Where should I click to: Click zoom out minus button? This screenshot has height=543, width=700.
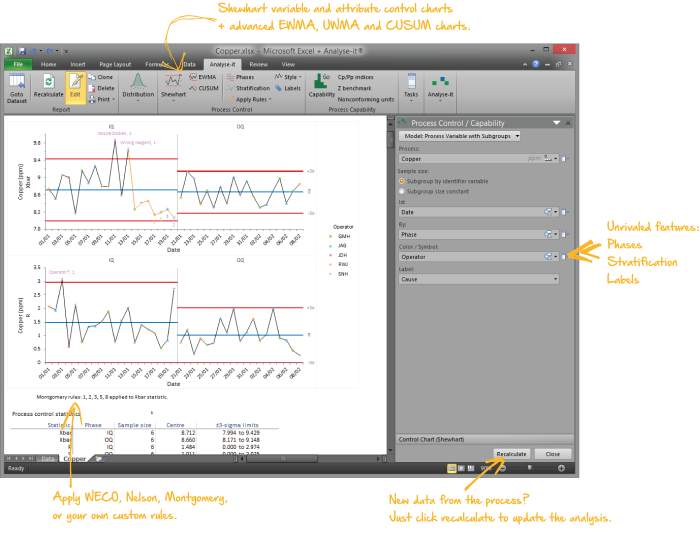coord(502,468)
